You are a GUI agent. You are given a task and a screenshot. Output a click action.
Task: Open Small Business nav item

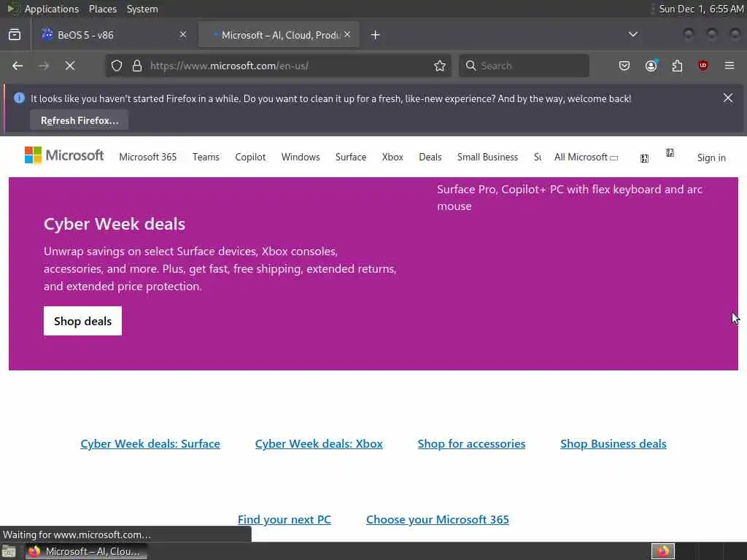coord(487,157)
